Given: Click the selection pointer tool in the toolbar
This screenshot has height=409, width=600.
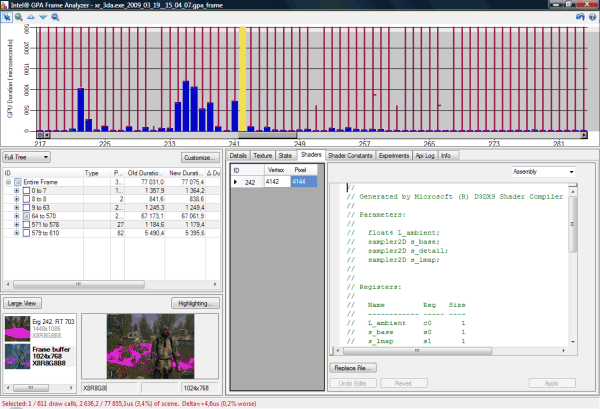Looking at the screenshot, I should (x=6, y=17).
